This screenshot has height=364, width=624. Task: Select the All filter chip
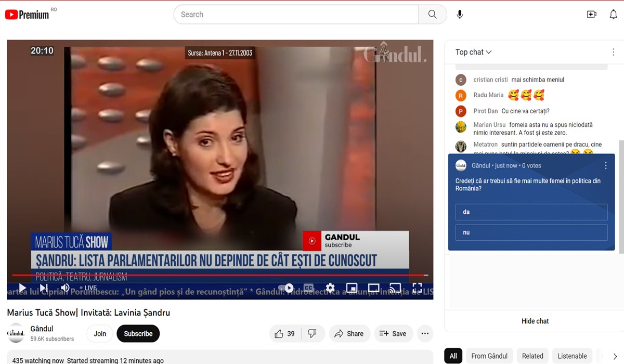(453, 356)
